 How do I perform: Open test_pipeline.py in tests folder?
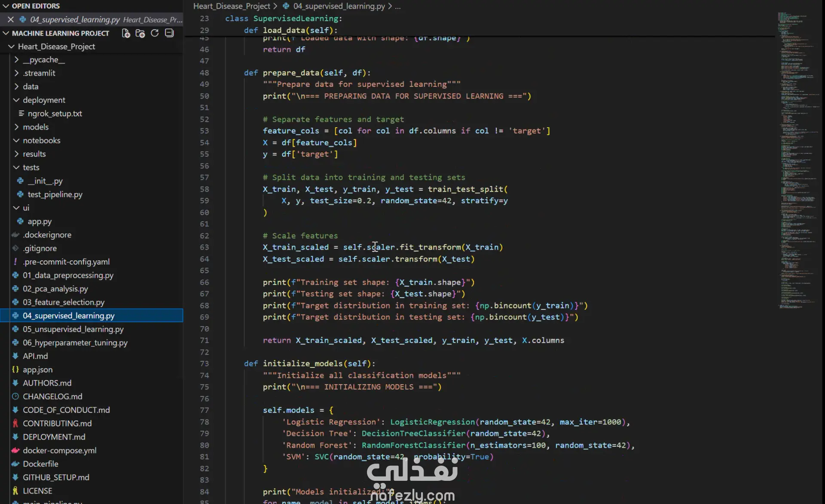[x=55, y=194]
